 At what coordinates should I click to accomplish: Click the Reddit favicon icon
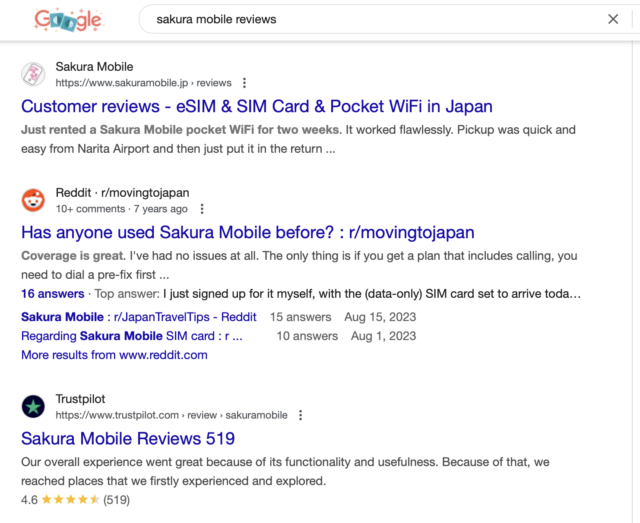34,201
